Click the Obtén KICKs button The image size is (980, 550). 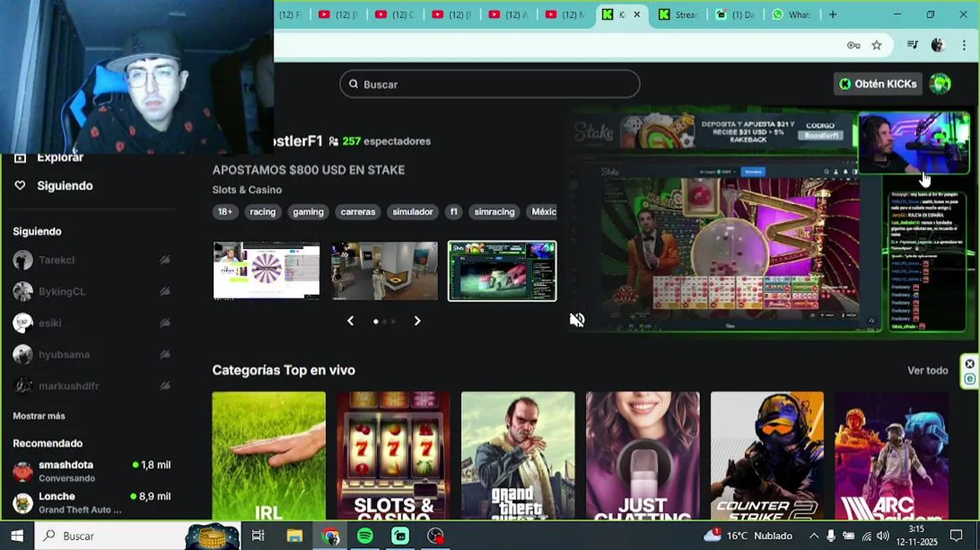click(x=878, y=84)
